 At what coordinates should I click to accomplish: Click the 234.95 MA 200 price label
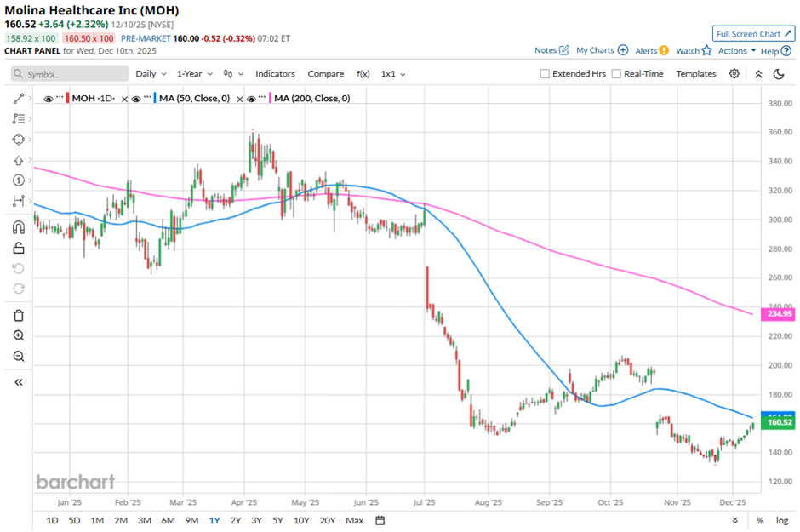coord(778,314)
